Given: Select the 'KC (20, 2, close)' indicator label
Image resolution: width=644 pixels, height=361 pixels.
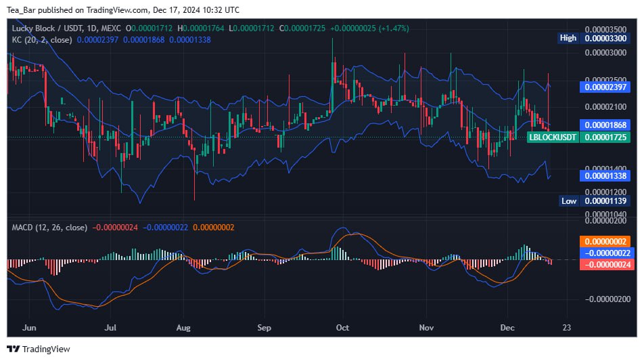Looking at the screenshot, I should click(42, 40).
